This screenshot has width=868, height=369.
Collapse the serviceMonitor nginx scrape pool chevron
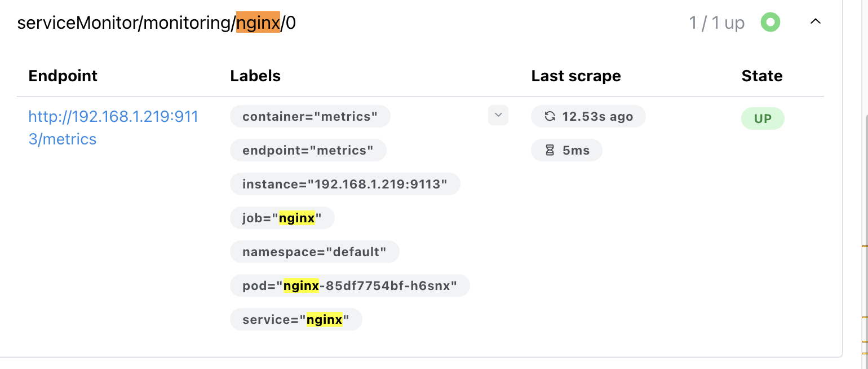(x=815, y=22)
